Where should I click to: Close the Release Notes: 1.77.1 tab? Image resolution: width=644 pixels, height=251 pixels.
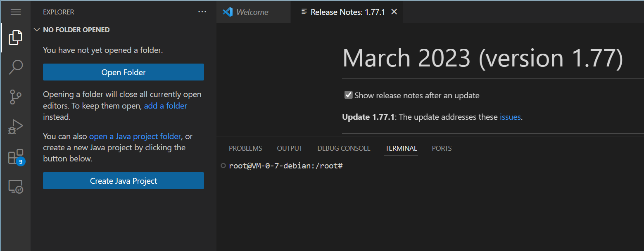pyautogui.click(x=394, y=12)
